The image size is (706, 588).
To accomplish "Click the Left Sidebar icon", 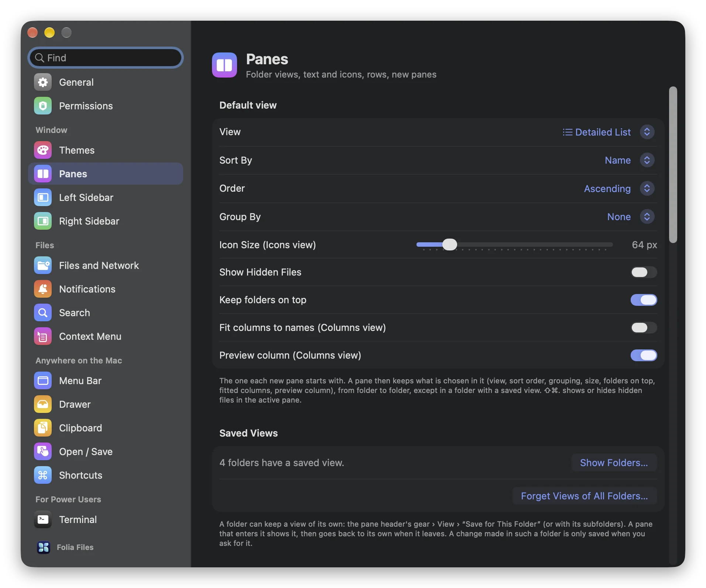I will click(43, 197).
